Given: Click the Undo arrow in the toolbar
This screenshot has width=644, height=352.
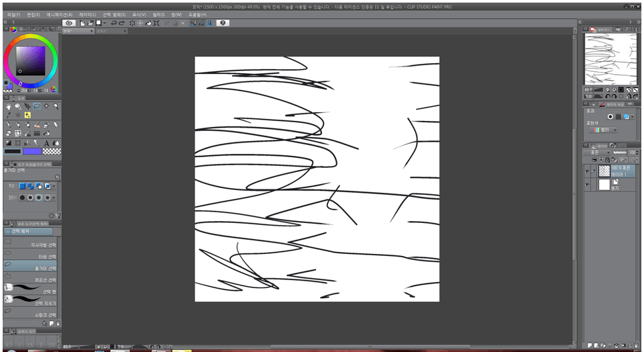Looking at the screenshot, I should tap(114, 23).
